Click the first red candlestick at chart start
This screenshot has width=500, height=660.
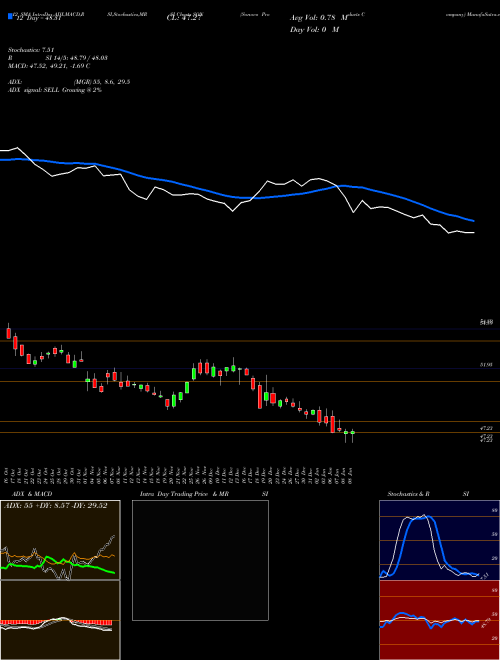8,333
